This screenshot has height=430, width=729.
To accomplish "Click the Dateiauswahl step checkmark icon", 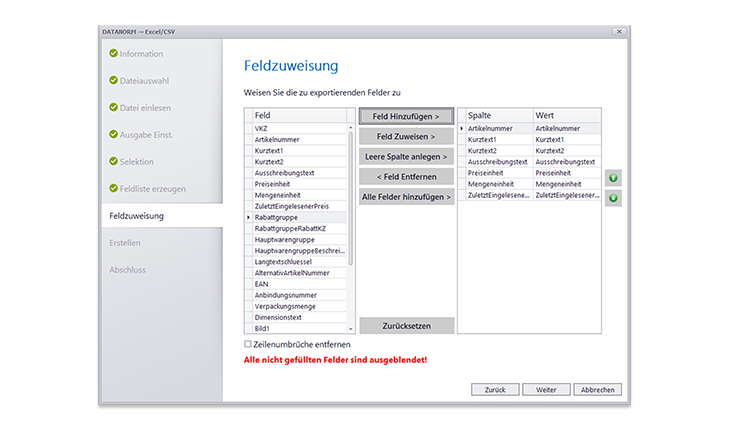I will tap(113, 80).
